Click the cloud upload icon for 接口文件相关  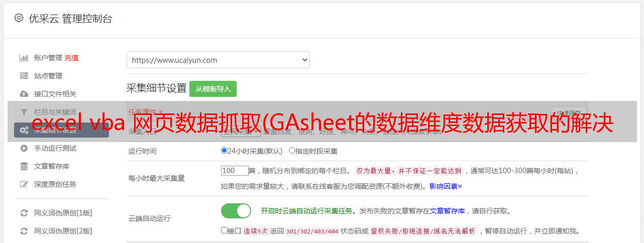click(24, 94)
